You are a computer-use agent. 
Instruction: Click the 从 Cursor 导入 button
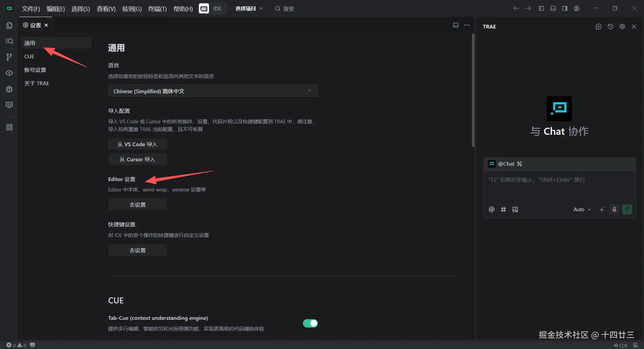(x=138, y=159)
